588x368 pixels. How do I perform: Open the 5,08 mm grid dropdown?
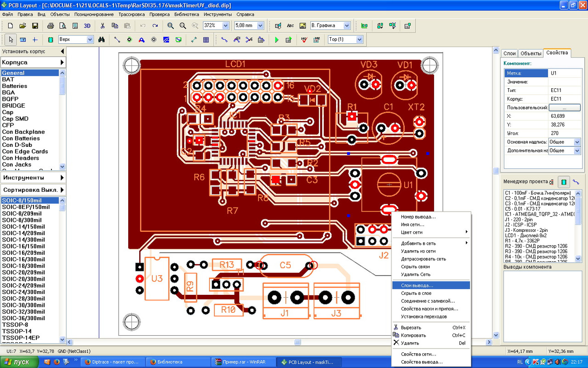coord(260,26)
